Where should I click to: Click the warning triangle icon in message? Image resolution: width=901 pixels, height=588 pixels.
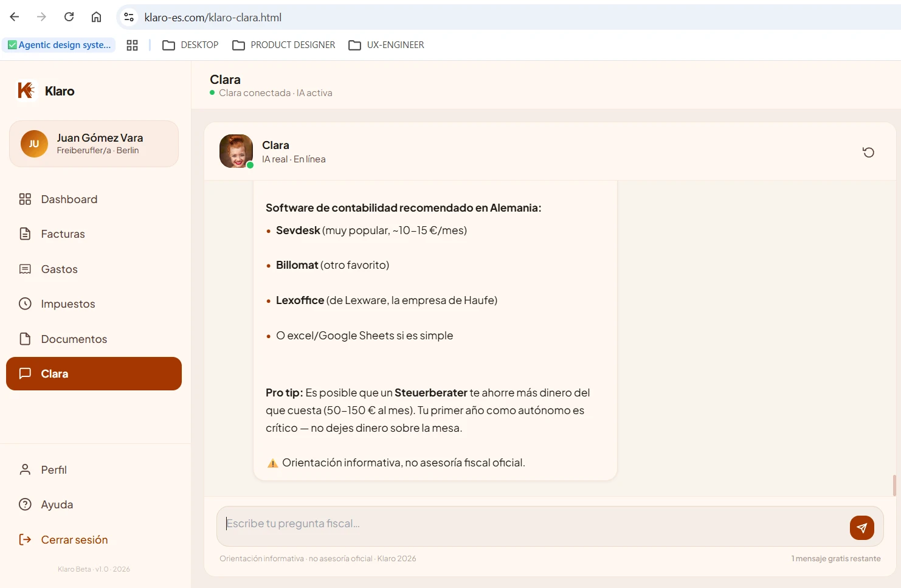(x=273, y=463)
